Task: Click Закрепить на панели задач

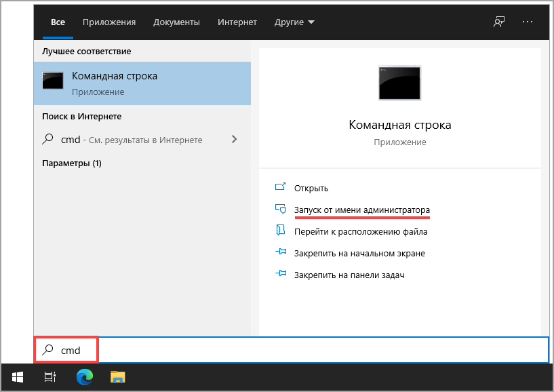Action: (x=349, y=275)
